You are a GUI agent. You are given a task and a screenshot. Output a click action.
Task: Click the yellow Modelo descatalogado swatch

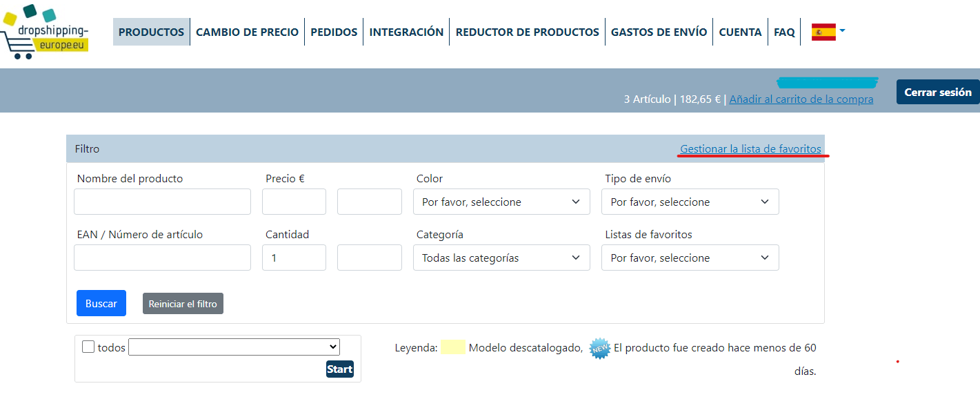pyautogui.click(x=453, y=347)
